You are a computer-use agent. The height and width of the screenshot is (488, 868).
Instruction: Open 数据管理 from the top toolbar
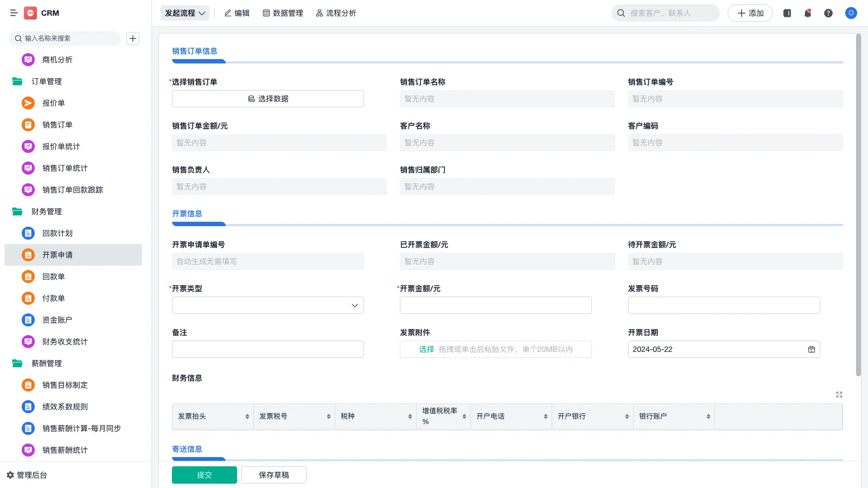coord(283,13)
